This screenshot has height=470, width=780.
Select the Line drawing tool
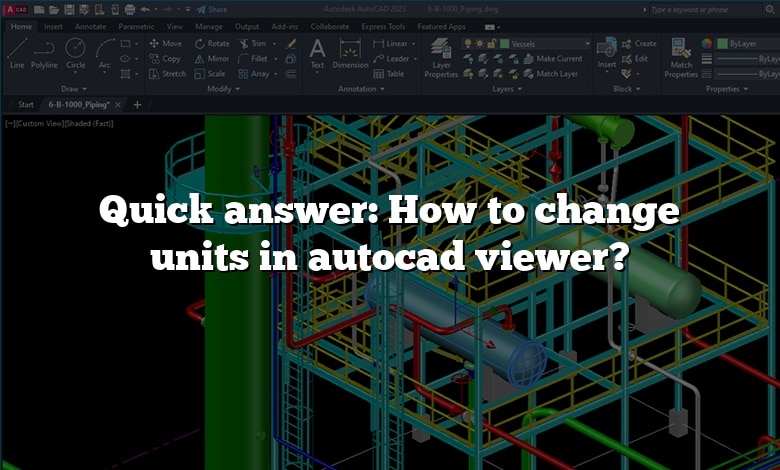point(17,52)
